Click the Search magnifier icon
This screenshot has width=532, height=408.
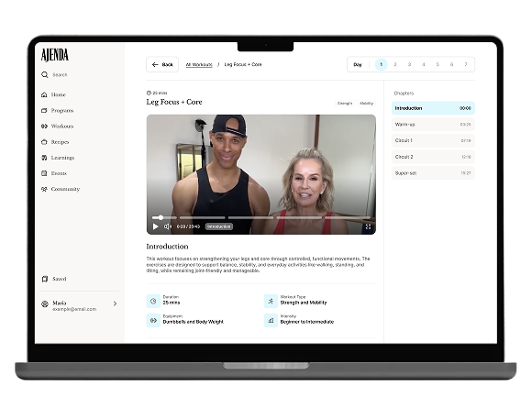45,74
